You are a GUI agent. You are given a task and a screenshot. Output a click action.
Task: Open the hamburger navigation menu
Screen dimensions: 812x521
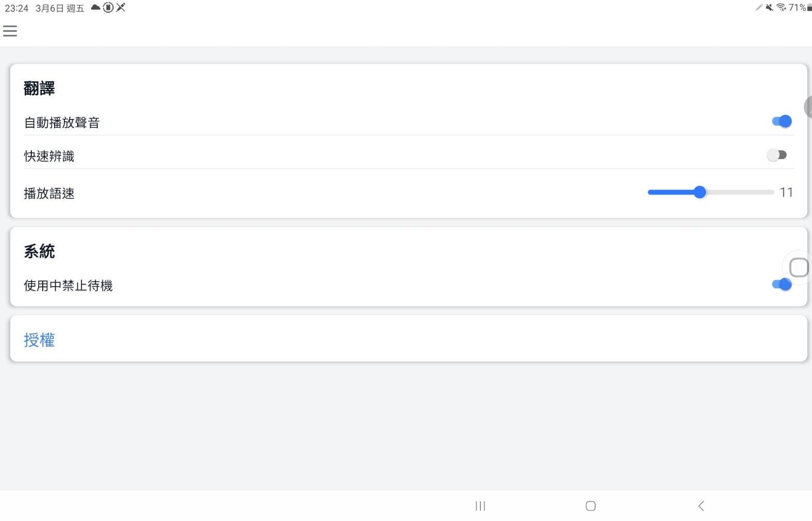coord(10,31)
